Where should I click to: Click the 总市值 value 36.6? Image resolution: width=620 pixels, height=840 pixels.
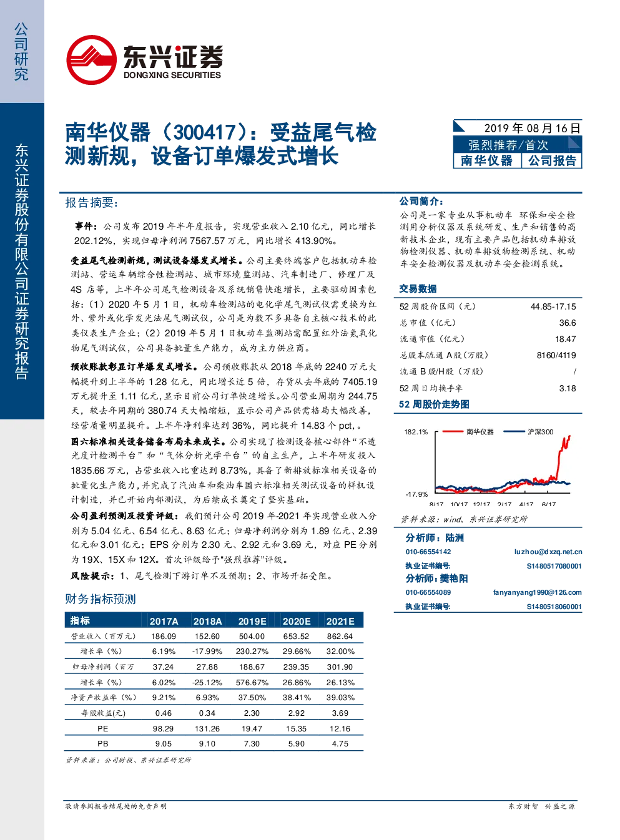(x=568, y=323)
